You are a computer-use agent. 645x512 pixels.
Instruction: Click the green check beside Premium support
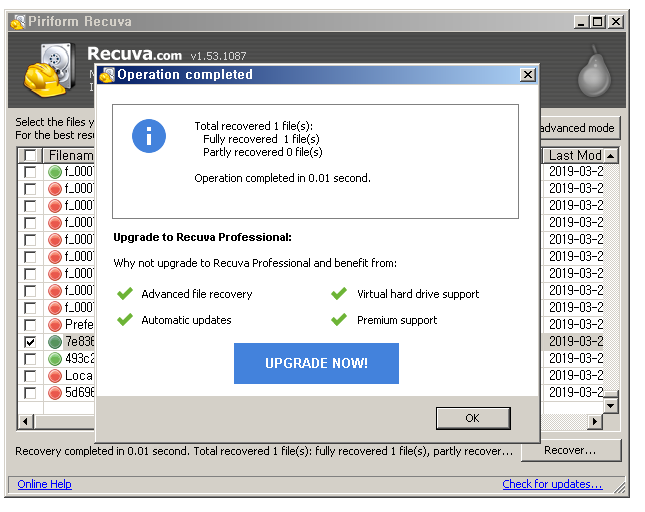pos(339,320)
